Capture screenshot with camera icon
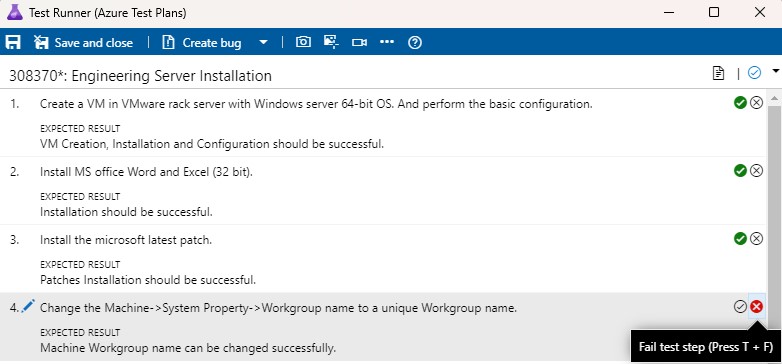This screenshot has width=782, height=364. 303,42
